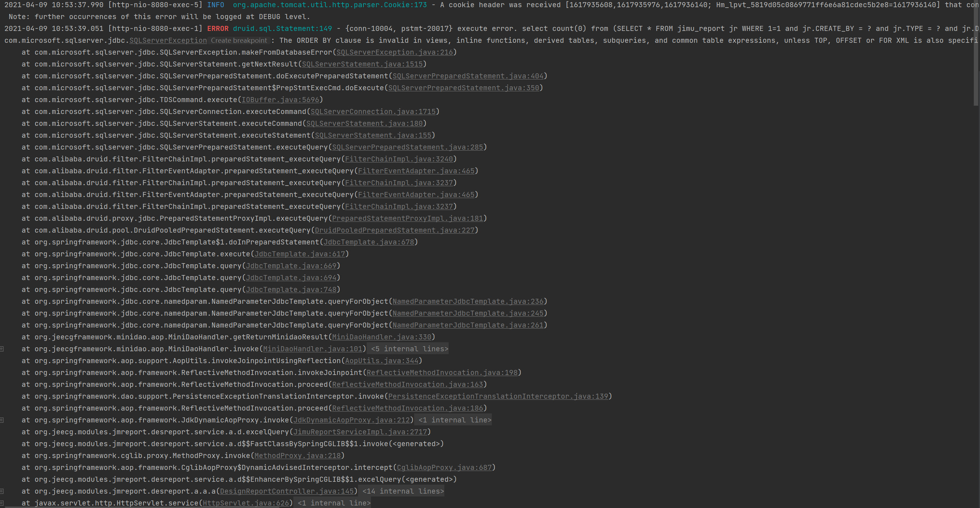Screen dimensions: 980x508
Task: Open JdbcTemplate.java:669 link
Action: click(x=291, y=266)
